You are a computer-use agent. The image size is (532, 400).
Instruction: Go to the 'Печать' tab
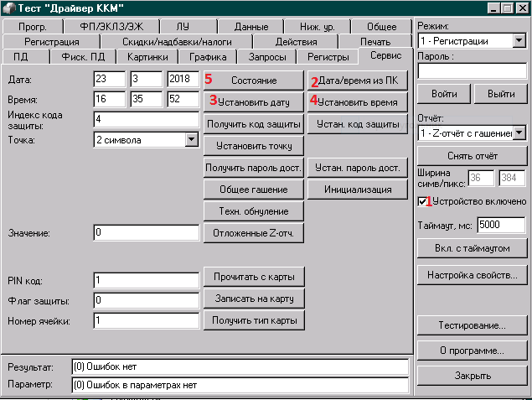(x=374, y=42)
